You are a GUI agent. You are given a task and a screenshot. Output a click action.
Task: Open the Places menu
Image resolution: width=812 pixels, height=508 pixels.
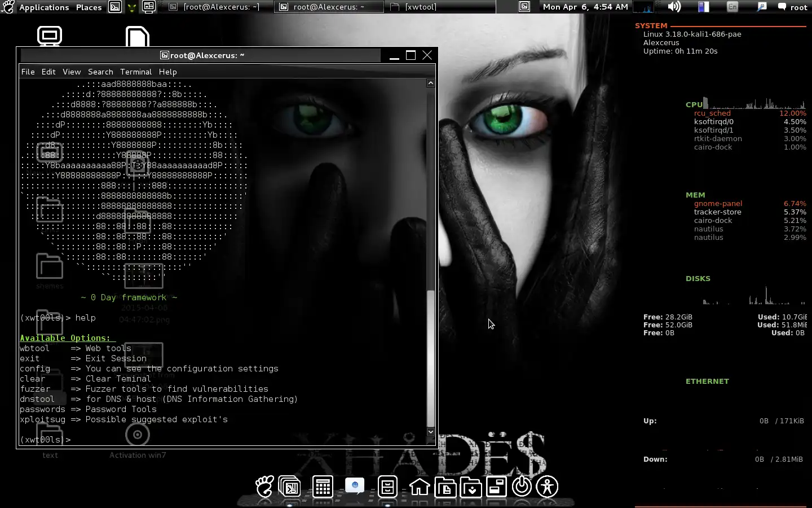point(89,7)
